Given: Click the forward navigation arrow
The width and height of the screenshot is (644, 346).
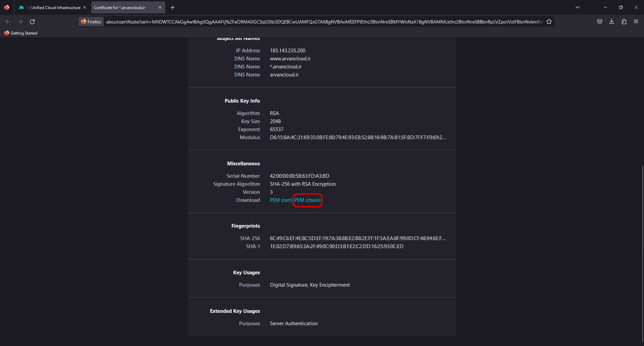Looking at the screenshot, I should (20, 22).
